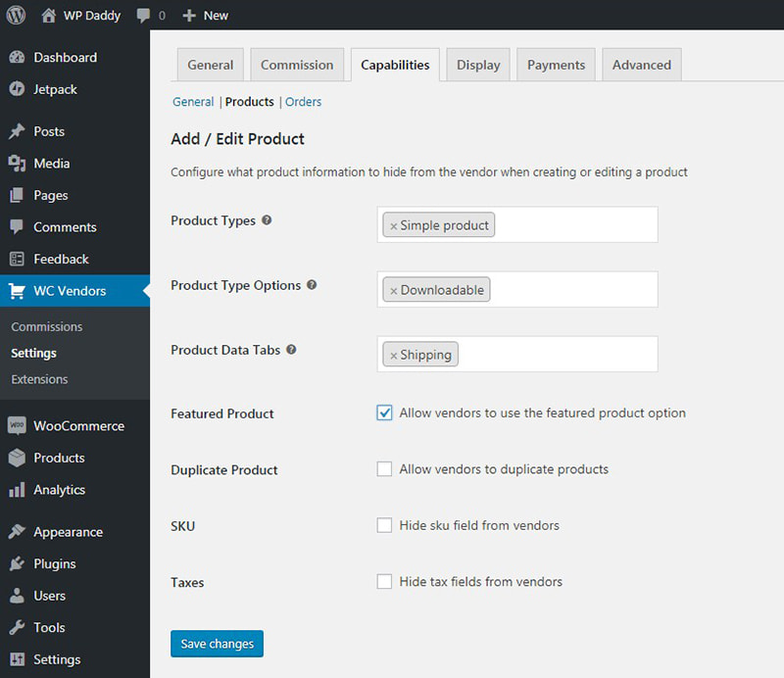Click the Pages icon in sidebar
This screenshot has width=784, height=678.
(x=17, y=196)
